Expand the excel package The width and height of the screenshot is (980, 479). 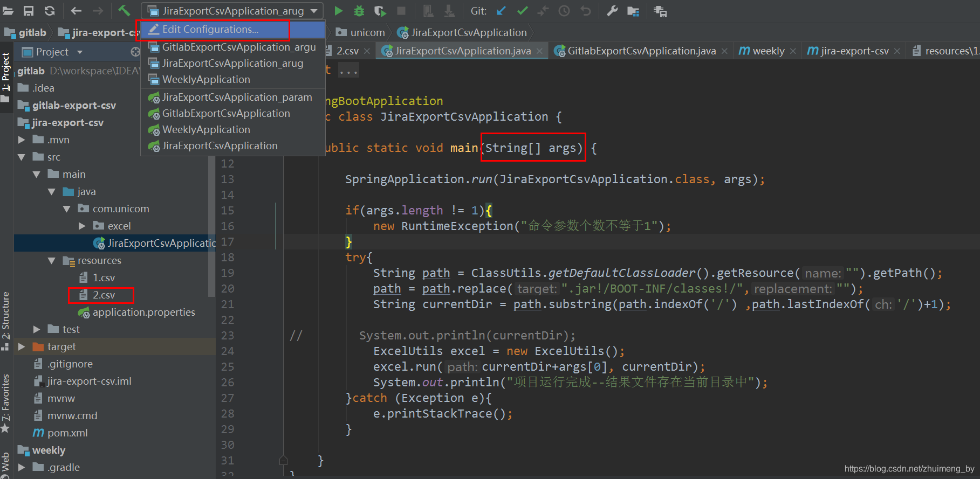[x=82, y=226]
